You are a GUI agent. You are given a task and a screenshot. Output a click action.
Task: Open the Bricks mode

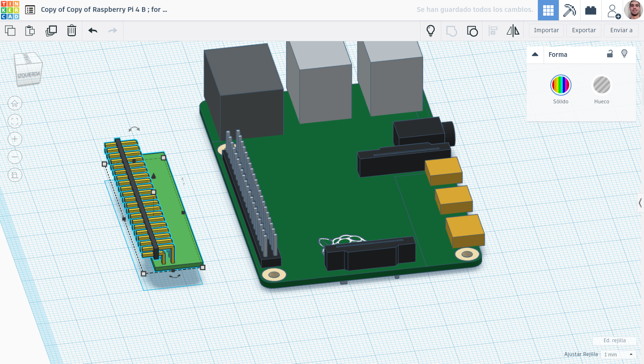(590, 10)
